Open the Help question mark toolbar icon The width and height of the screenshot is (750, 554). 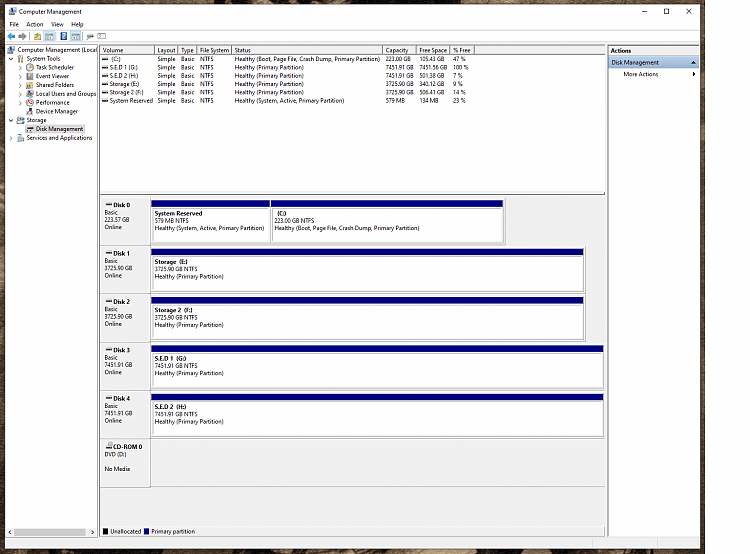coord(63,36)
